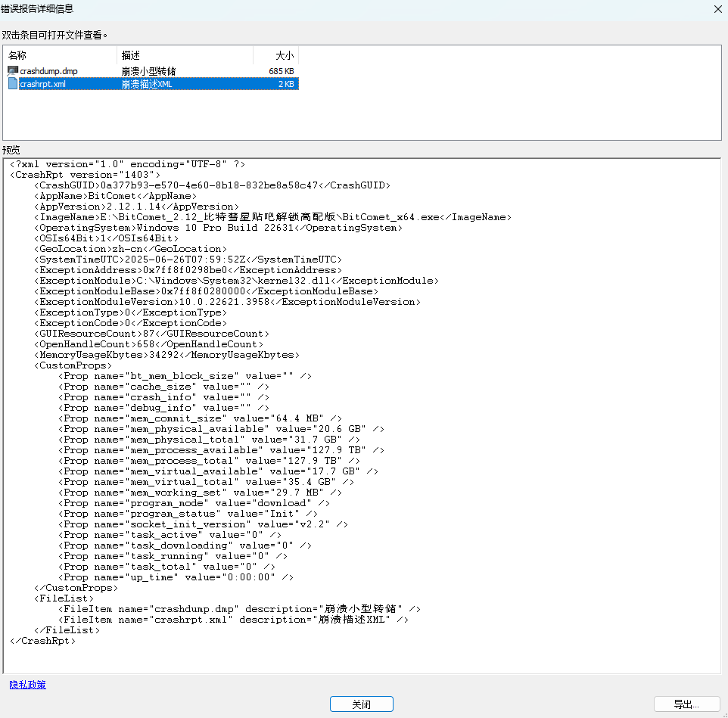Click the closing </CrashRpt> tag line
The image size is (728, 718).
[x=42, y=641]
